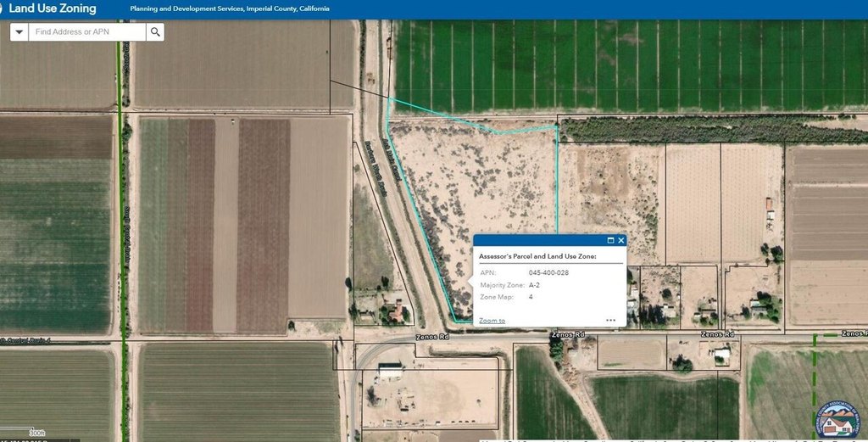Click the leftmost Zenos Rd label

click(x=430, y=337)
